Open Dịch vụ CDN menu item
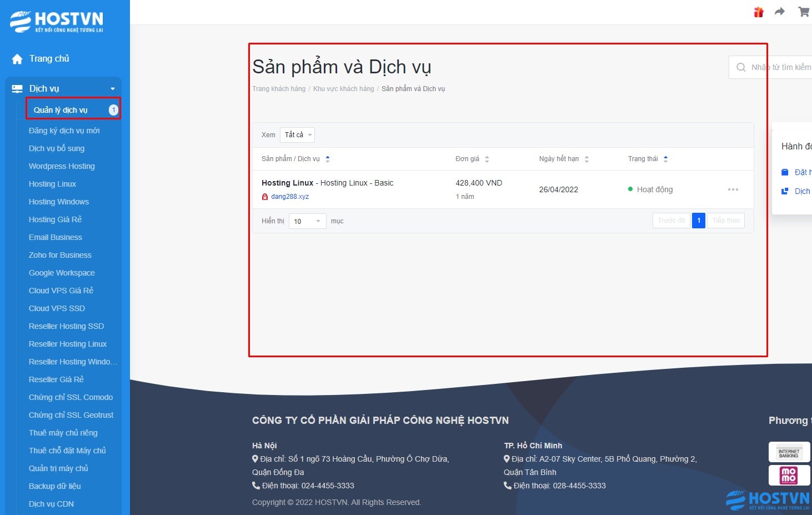Image resolution: width=812 pixels, height=515 pixels. point(51,504)
